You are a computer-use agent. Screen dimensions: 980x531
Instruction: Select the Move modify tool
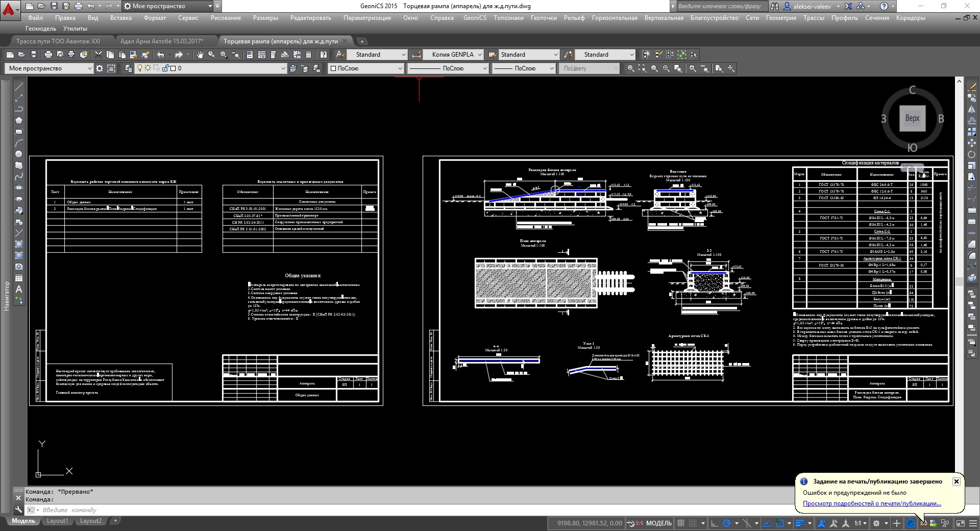pos(972,143)
